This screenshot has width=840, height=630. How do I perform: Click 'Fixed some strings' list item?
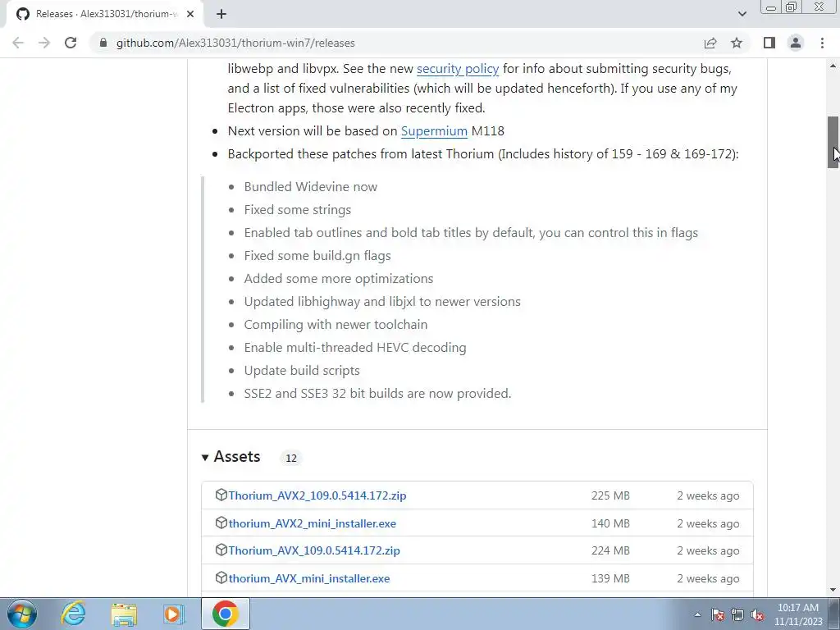click(298, 210)
